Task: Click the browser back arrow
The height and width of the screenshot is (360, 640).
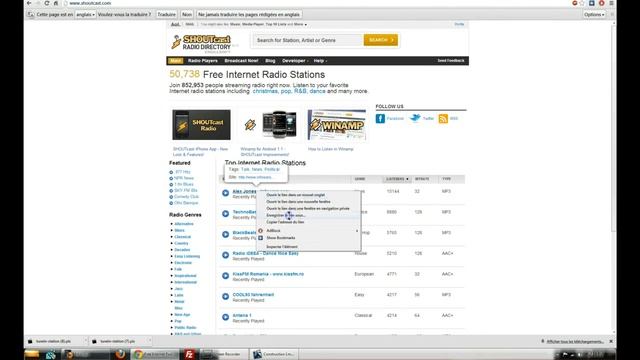Action: coord(29,3)
